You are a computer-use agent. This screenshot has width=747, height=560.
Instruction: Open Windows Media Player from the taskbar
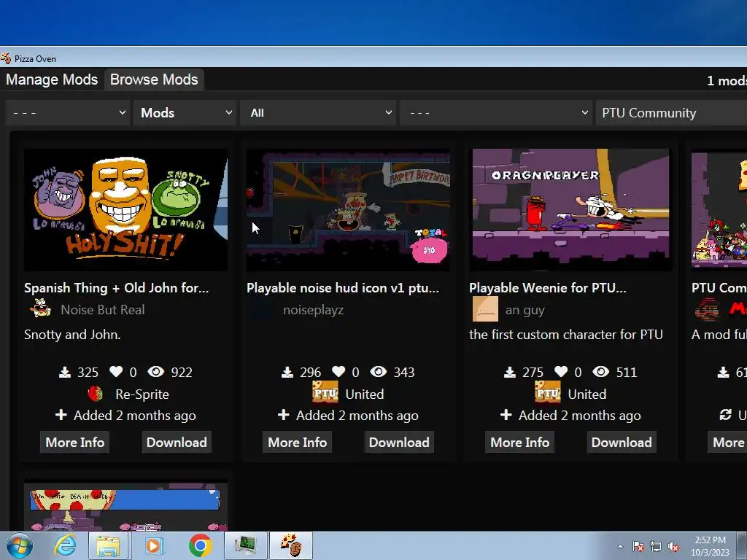[x=153, y=546]
